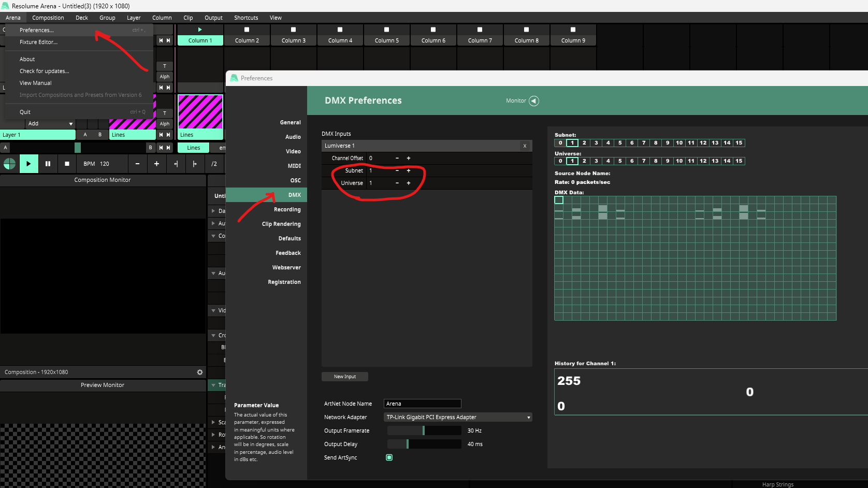Select subnet 0 in monitor
This screenshot has width=868, height=488.
point(560,143)
